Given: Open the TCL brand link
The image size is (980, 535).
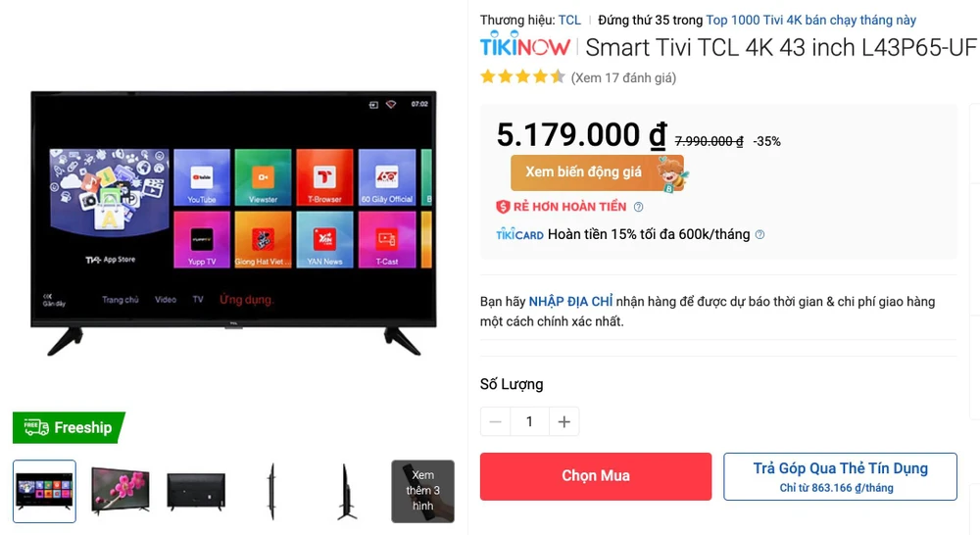Looking at the screenshot, I should [x=569, y=20].
